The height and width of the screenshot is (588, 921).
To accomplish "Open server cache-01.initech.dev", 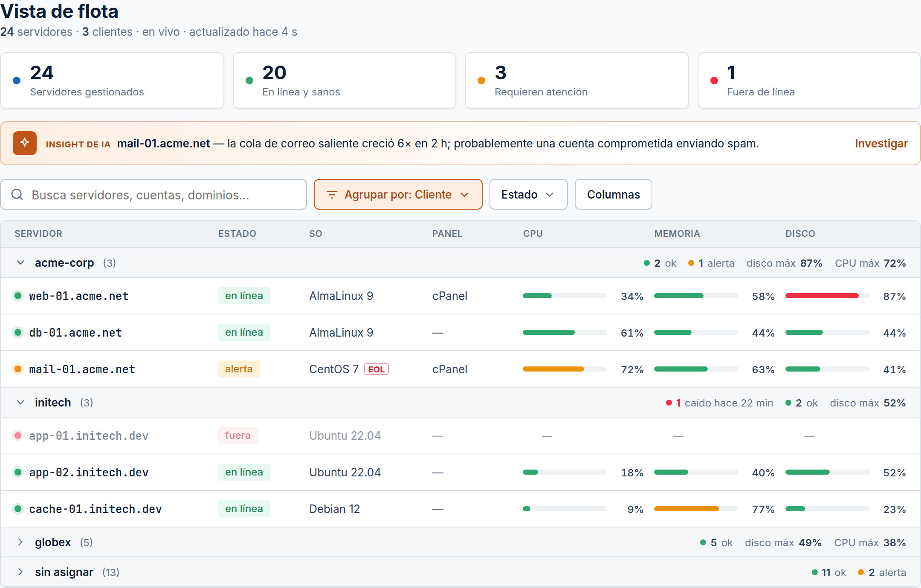I will pyautogui.click(x=96, y=509).
